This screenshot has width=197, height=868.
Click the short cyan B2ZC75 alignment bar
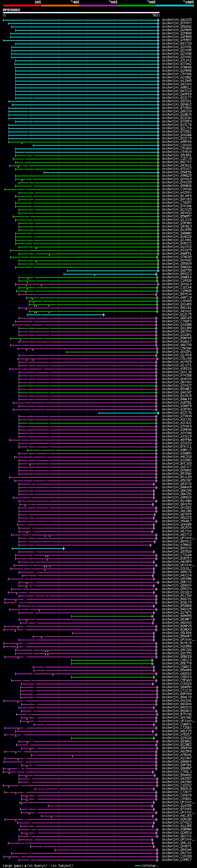pos(66,315)
